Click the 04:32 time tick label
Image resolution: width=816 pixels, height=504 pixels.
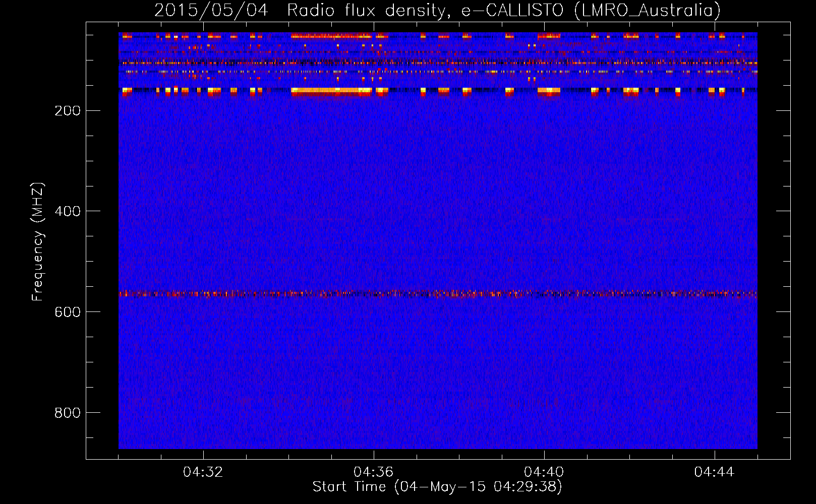point(203,472)
